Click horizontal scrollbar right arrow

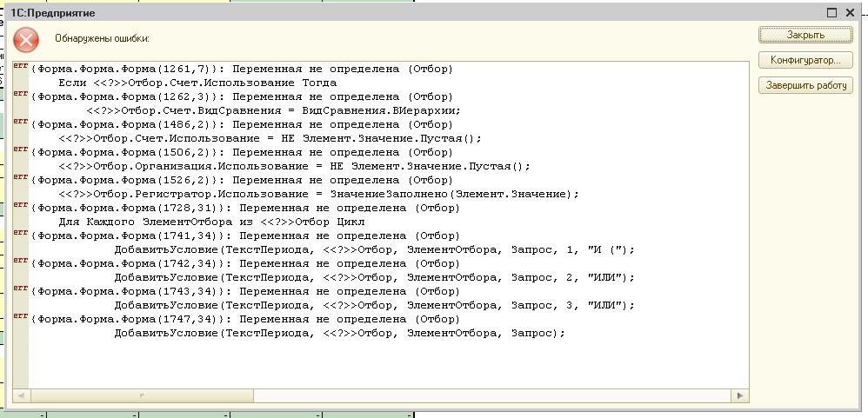(739, 396)
